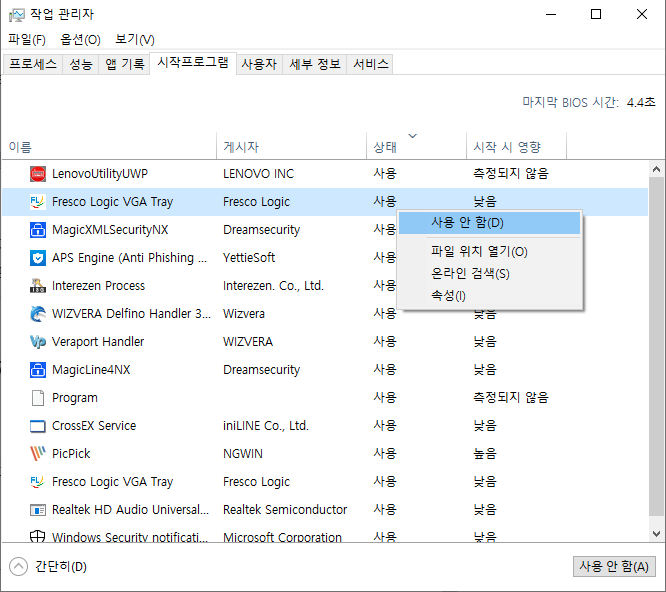Open the 보기(V) menu
The width and height of the screenshot is (666, 592).
click(x=135, y=39)
